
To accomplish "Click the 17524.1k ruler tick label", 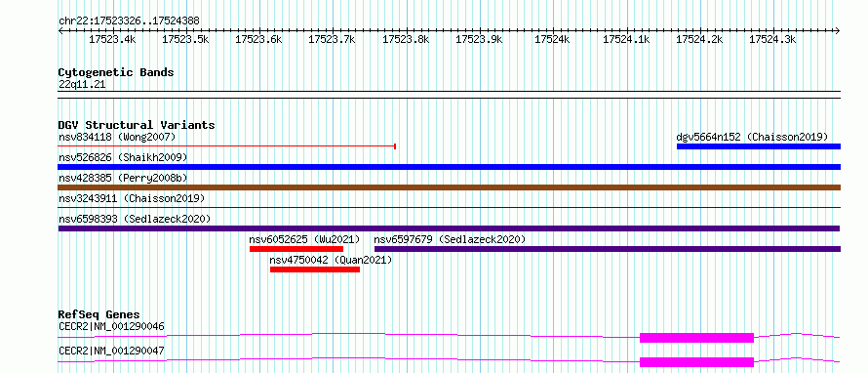I will 626,40.
